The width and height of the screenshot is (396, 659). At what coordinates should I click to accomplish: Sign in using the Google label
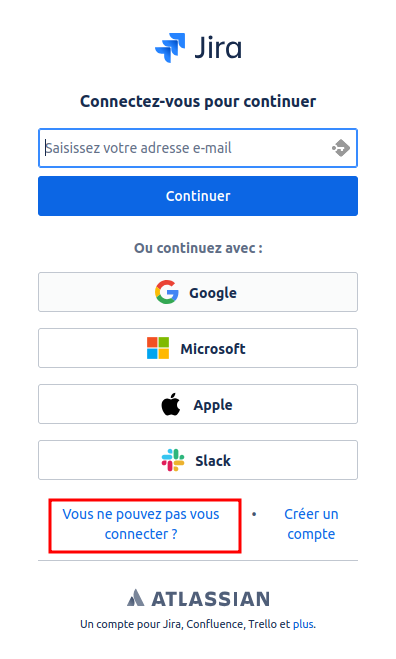213,293
